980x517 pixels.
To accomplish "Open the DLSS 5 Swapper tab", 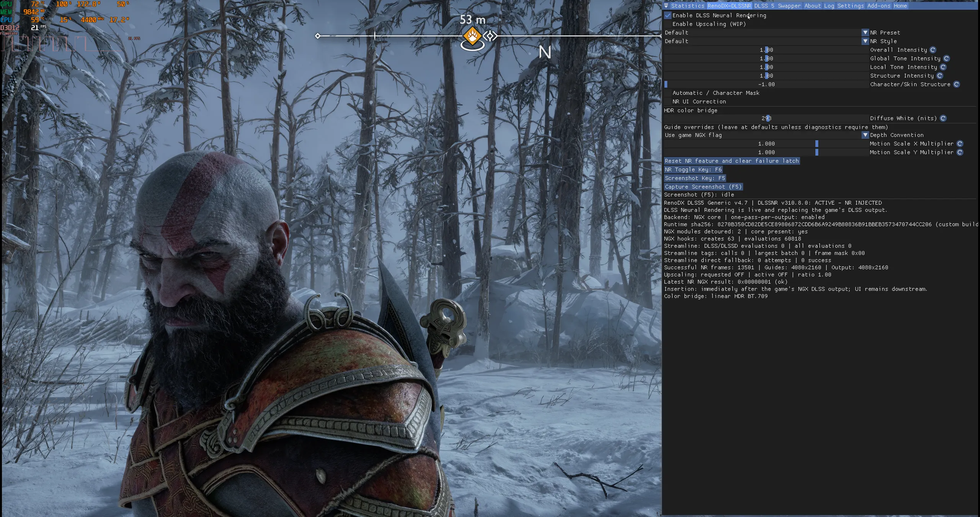I will (x=777, y=6).
